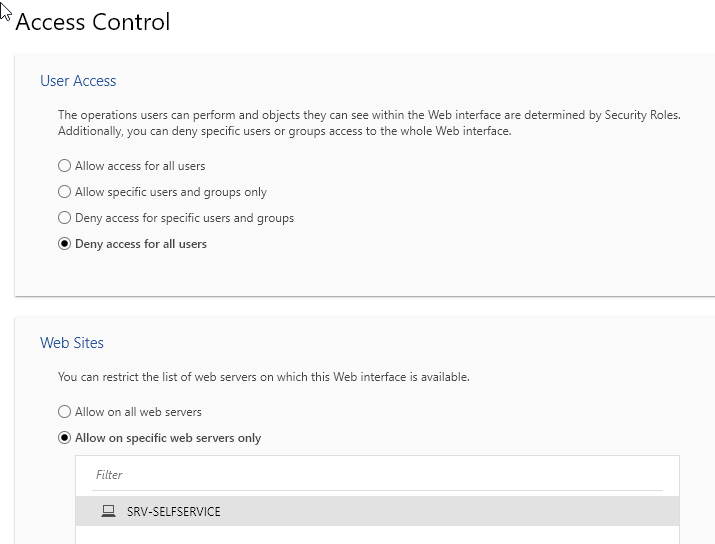715x544 pixels.
Task: Choose 'Allow specific users and groups only' option
Action: pyautogui.click(x=65, y=192)
